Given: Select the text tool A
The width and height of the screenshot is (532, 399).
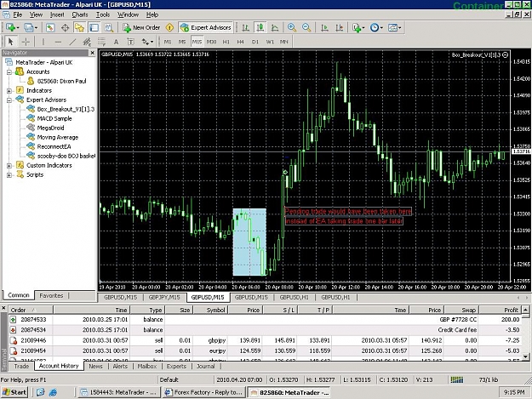Looking at the screenshot, I should point(116,42).
